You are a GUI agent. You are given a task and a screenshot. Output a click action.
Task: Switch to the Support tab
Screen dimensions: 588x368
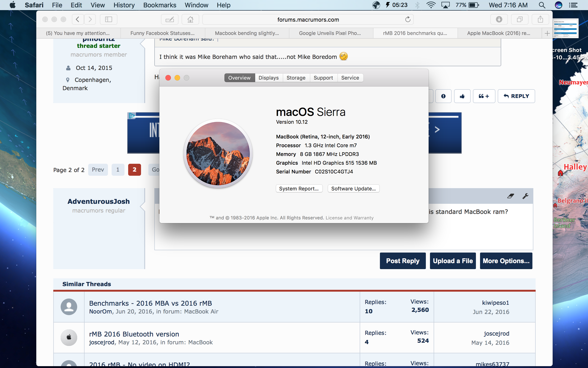click(x=323, y=78)
